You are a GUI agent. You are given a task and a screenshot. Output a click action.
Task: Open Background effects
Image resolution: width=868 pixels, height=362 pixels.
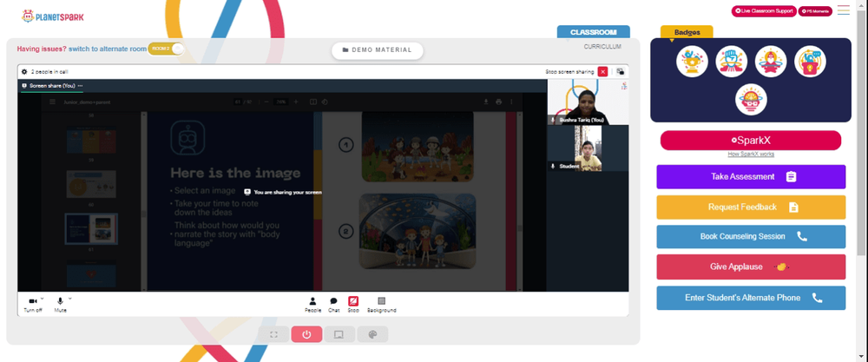pyautogui.click(x=381, y=305)
